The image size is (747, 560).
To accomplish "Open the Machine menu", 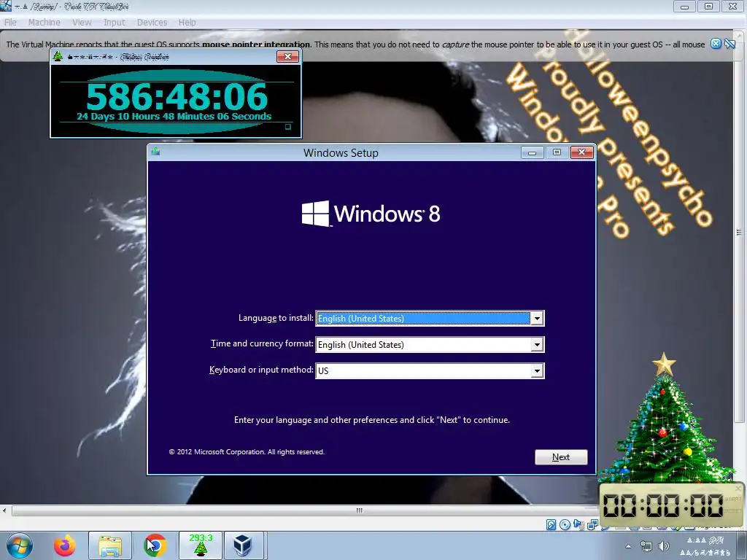I will [x=44, y=23].
